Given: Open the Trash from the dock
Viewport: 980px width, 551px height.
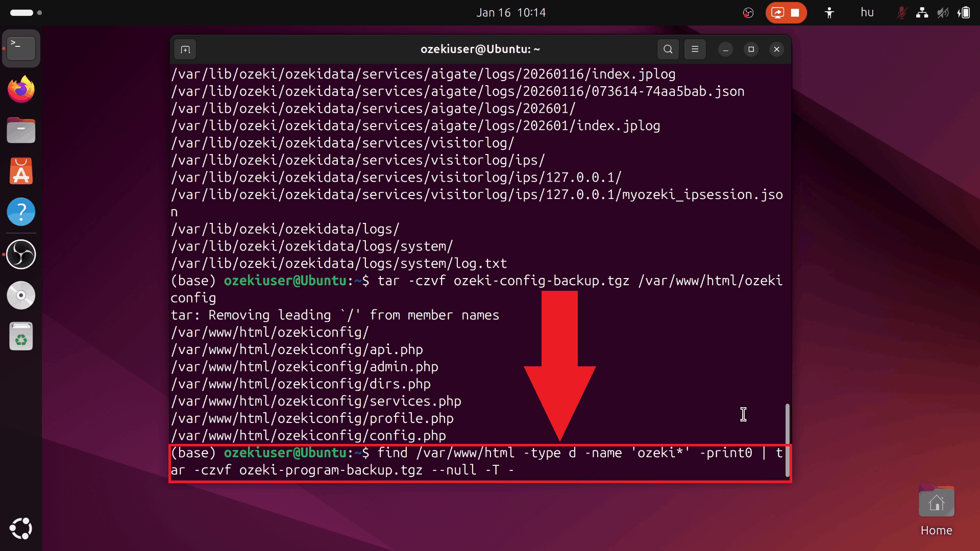Looking at the screenshot, I should [21, 336].
